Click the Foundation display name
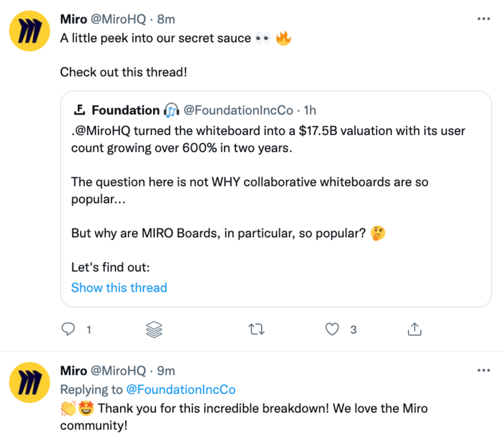The image size is (504, 443). tap(126, 110)
